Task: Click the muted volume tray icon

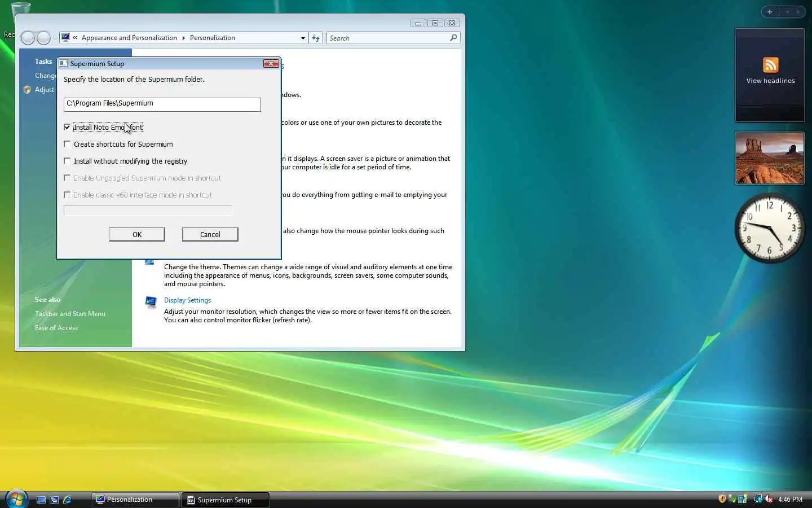Action: [x=768, y=499]
